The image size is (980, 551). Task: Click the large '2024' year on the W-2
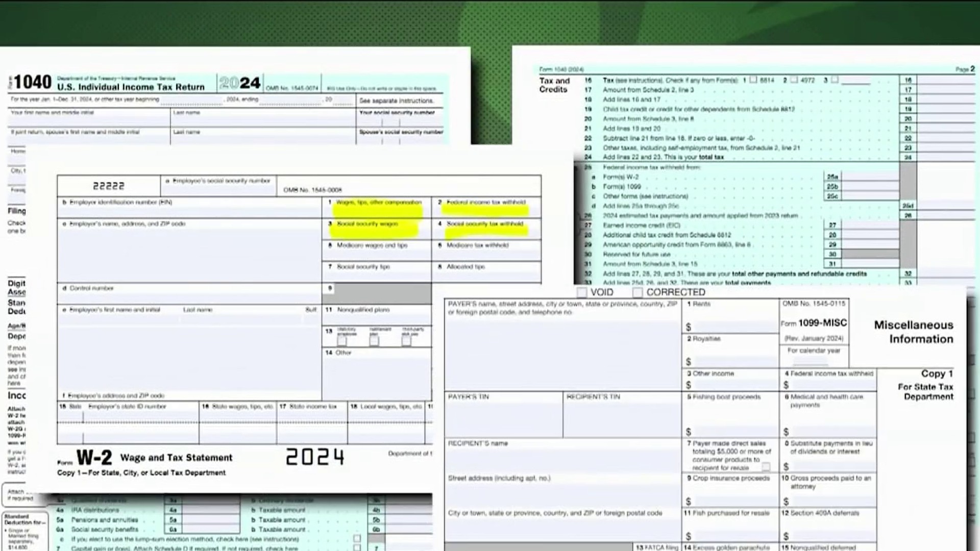point(315,457)
